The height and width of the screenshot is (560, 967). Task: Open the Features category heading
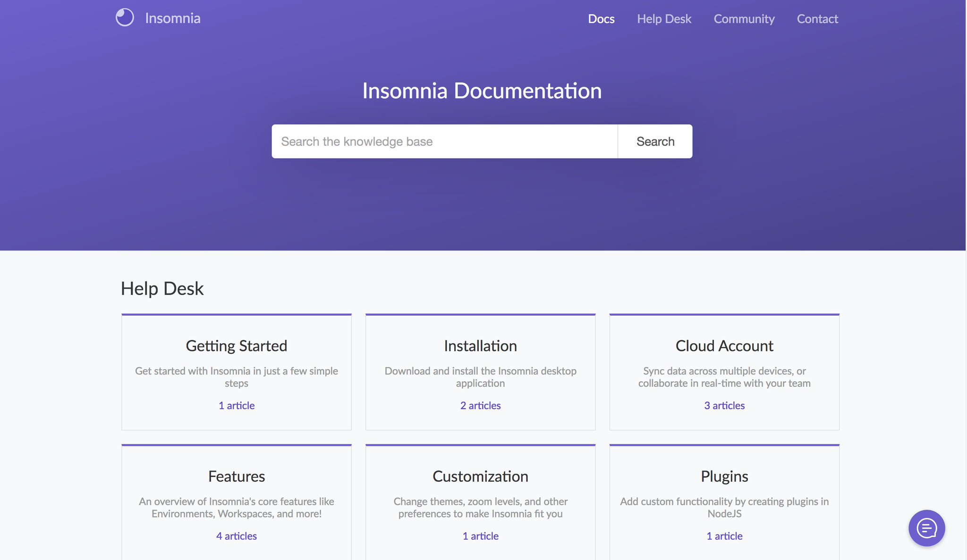pyautogui.click(x=237, y=476)
